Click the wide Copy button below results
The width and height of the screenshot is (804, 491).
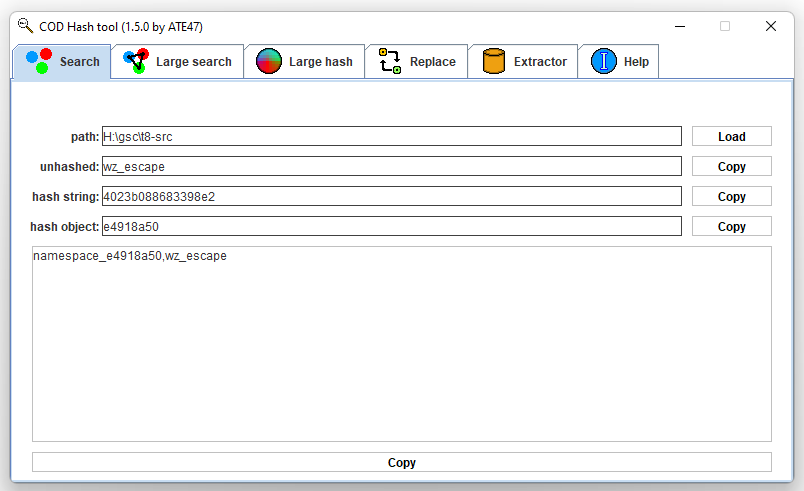(401, 462)
